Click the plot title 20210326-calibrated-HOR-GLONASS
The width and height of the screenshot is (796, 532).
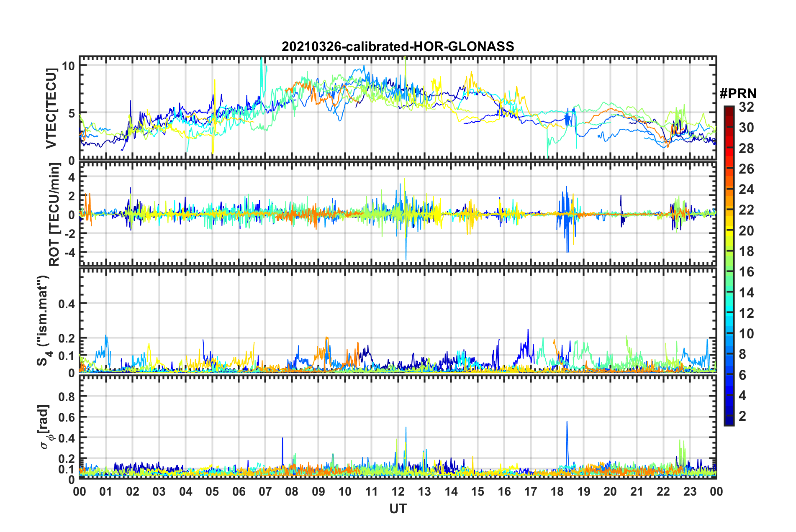coord(398,46)
